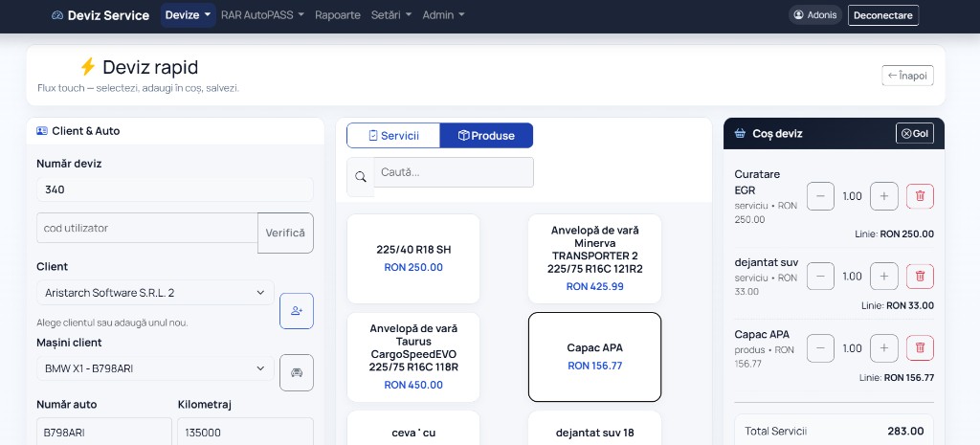980x445 pixels.
Task: Click the Deviz rapid page title
Action: click(150, 67)
